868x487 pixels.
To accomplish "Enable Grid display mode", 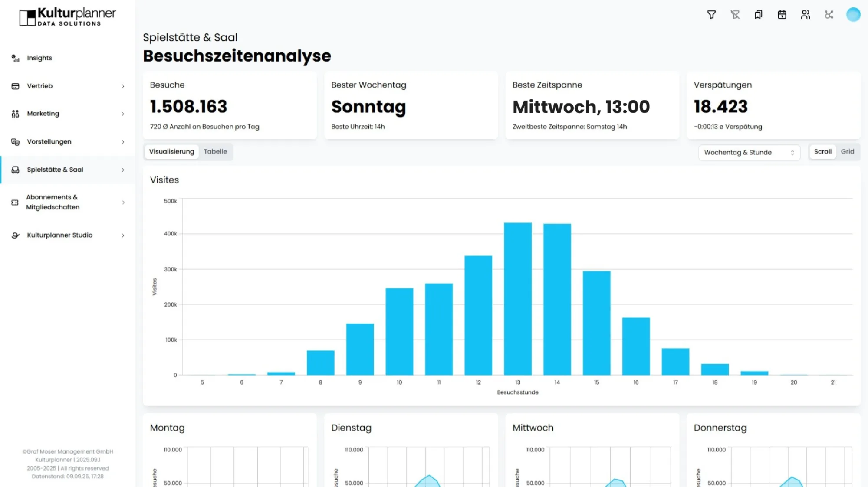I will tap(848, 151).
